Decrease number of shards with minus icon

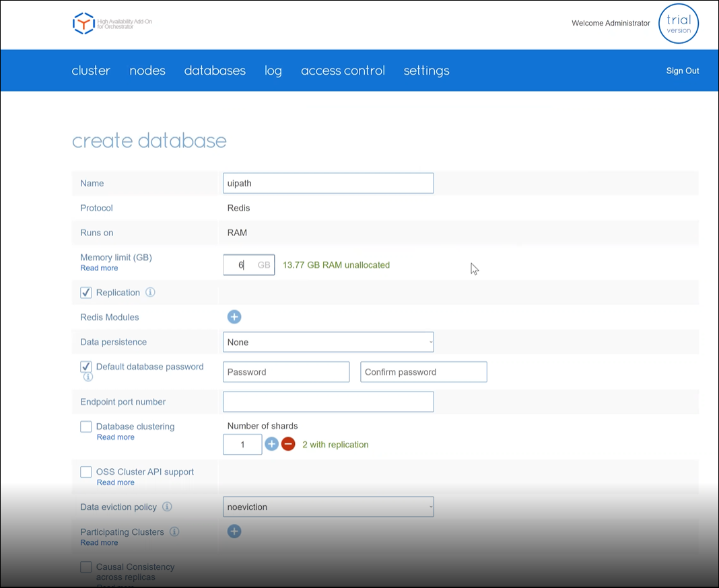[x=288, y=444]
